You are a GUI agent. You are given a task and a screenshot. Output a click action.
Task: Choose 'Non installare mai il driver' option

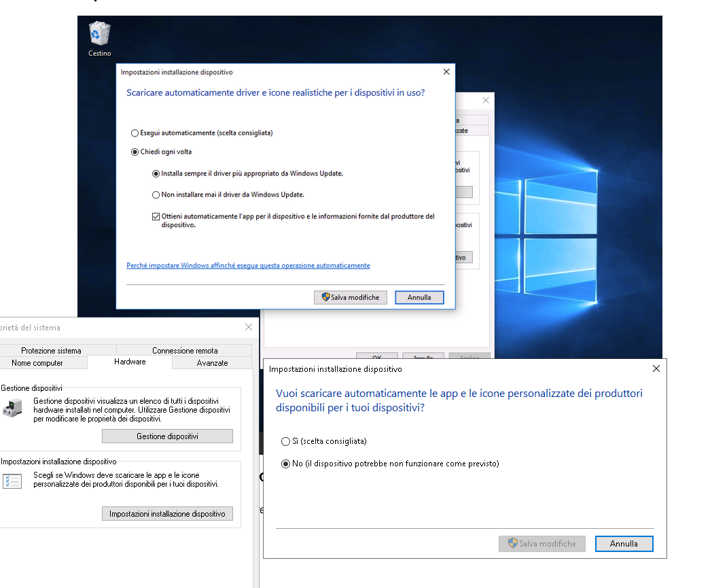point(228,194)
